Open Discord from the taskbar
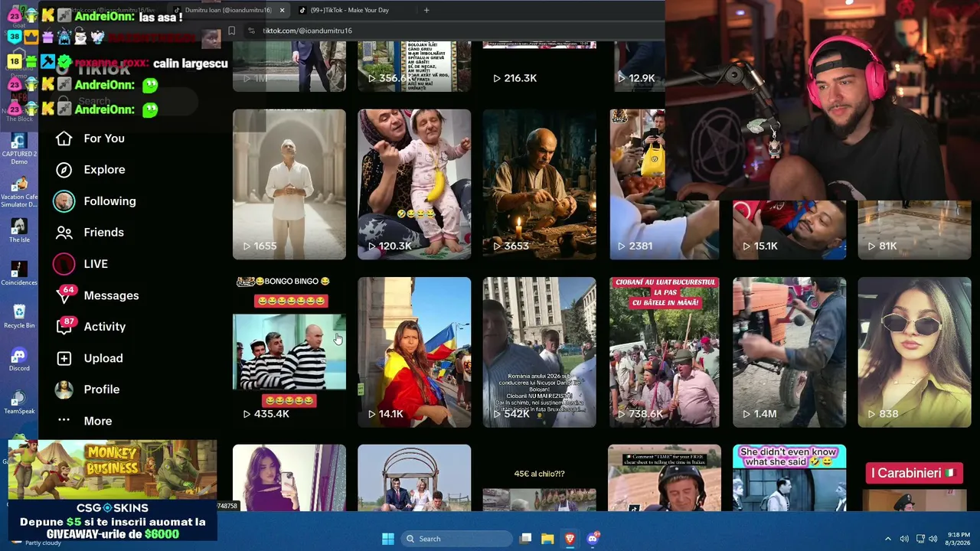This screenshot has height=551, width=980. [x=593, y=539]
